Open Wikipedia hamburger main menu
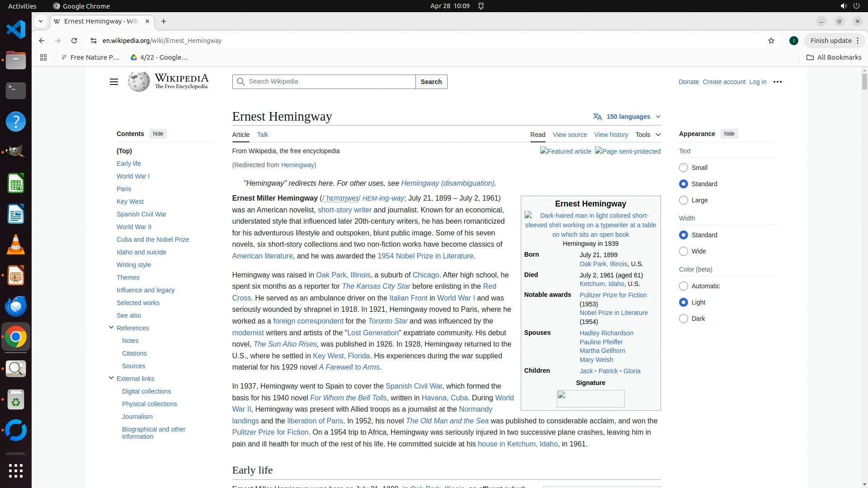This screenshot has width=868, height=488. [x=113, y=82]
